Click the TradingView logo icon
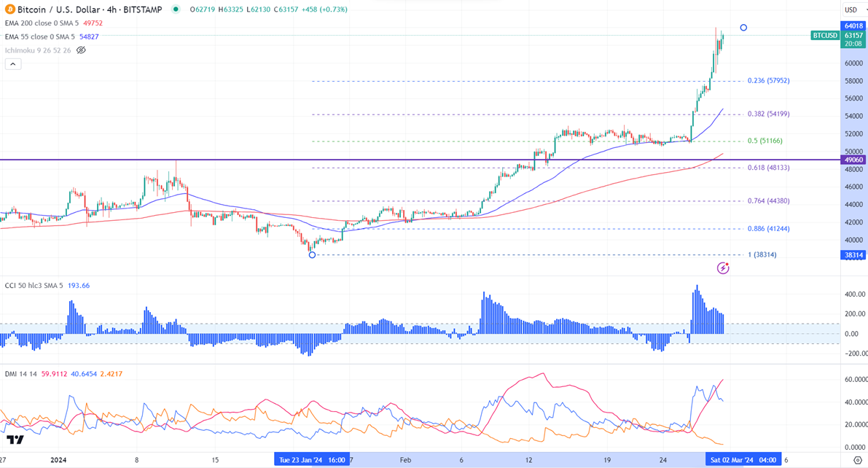868x468 pixels. 15,440
